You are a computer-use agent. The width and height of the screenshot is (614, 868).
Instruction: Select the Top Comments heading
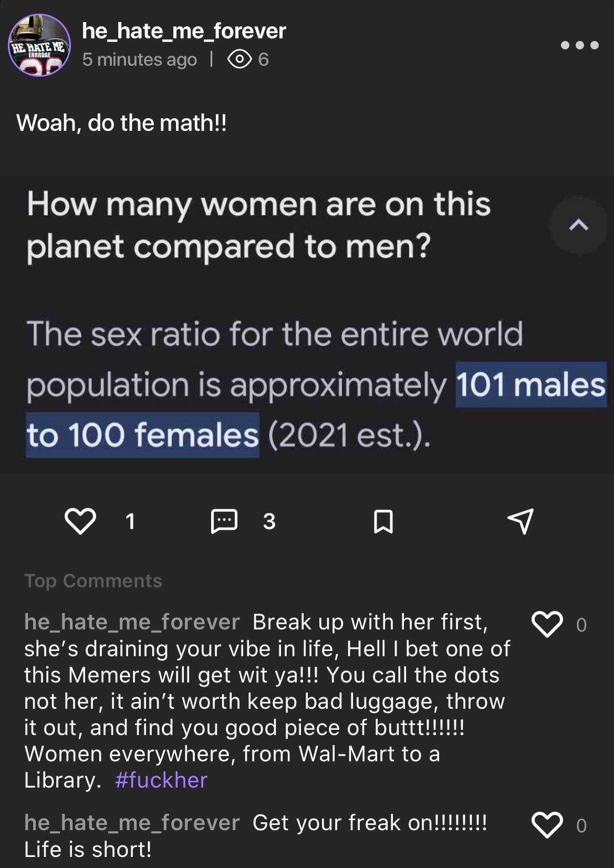click(93, 581)
